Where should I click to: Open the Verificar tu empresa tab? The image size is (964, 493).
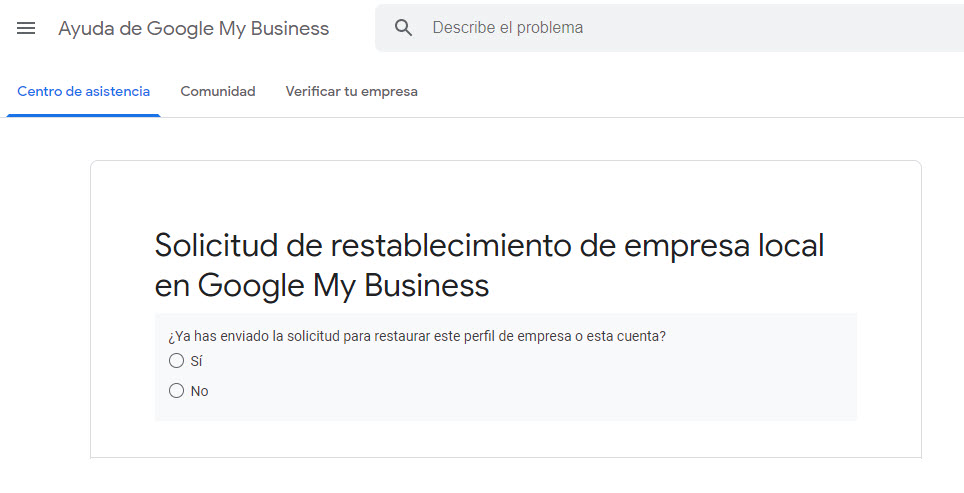click(x=352, y=92)
